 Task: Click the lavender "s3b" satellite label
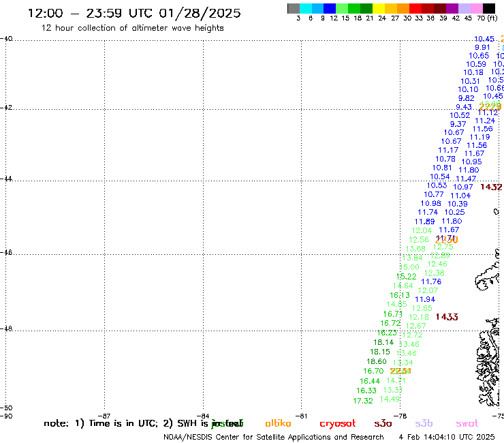point(424,423)
